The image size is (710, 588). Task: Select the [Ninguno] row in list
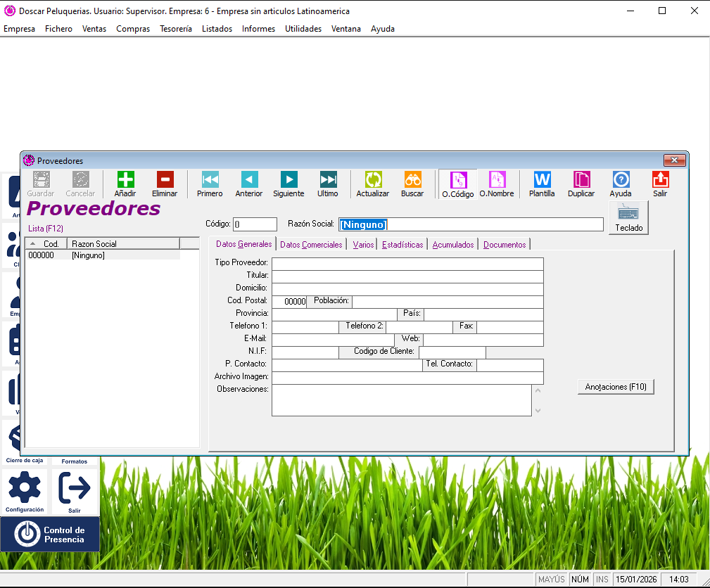88,256
